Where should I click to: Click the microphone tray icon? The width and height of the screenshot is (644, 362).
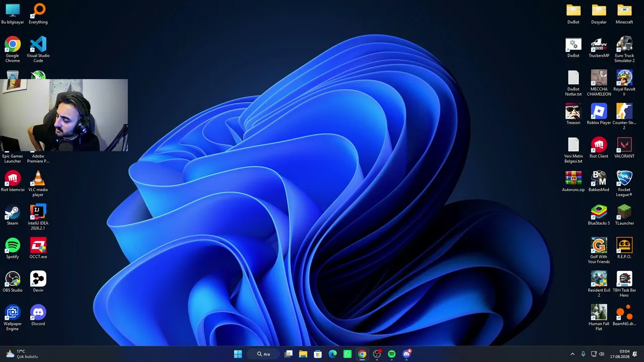tap(583, 354)
